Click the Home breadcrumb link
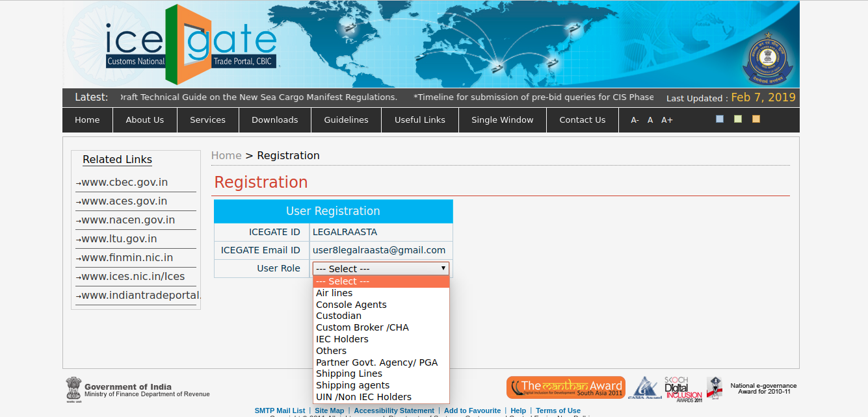 (226, 156)
